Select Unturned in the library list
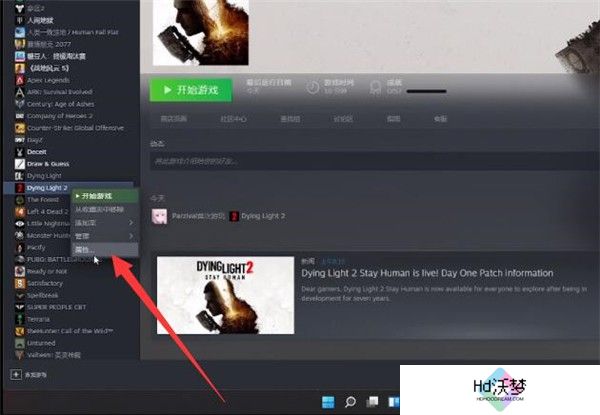The width and height of the screenshot is (600, 415). pyautogui.click(x=41, y=343)
